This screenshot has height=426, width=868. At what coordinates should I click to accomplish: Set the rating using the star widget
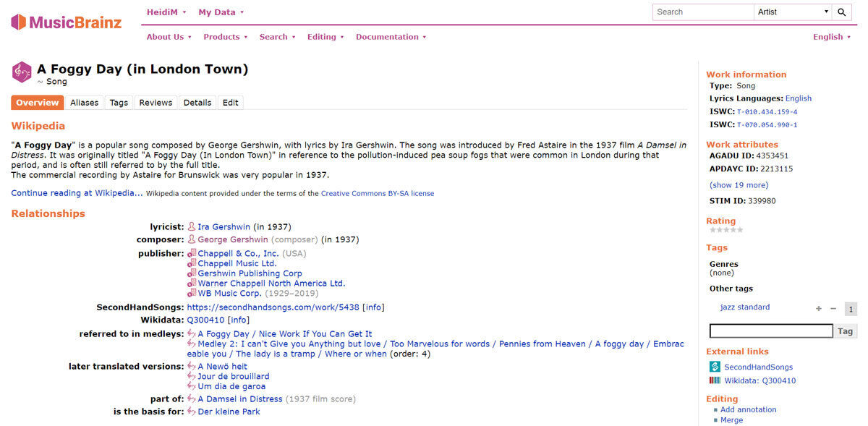tap(726, 230)
